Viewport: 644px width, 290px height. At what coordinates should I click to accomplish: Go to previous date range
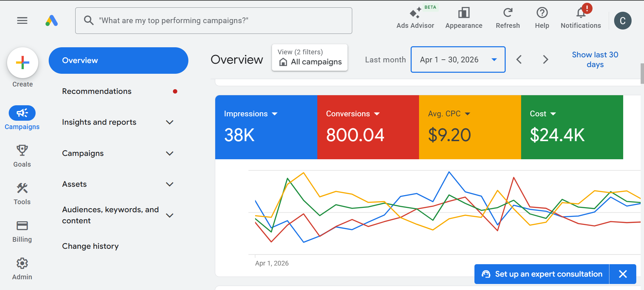coord(519,60)
